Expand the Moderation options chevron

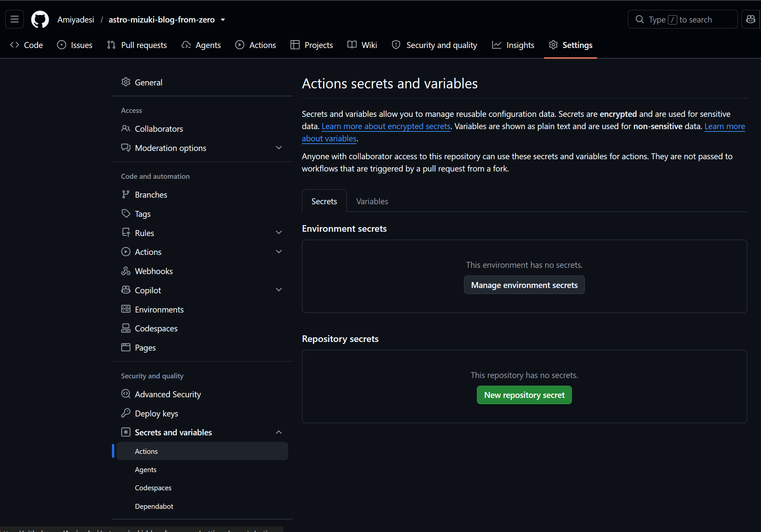[x=279, y=148]
